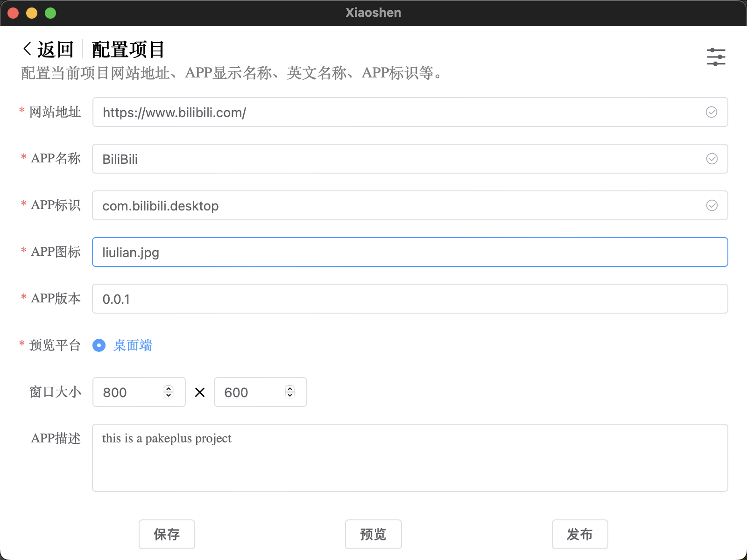The height and width of the screenshot is (560, 747).
Task: Click the 预览平台 label
Action: coord(55,345)
